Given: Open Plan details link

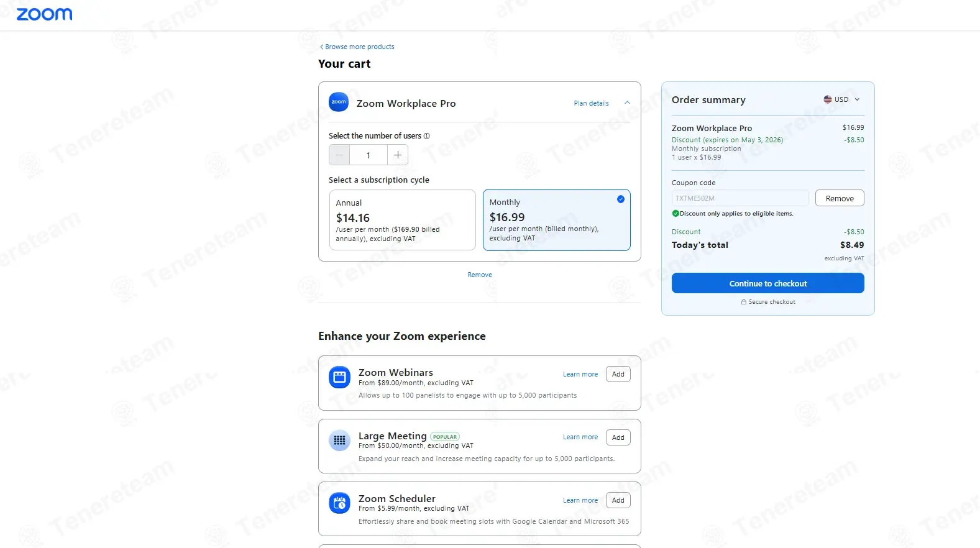Looking at the screenshot, I should [x=591, y=103].
